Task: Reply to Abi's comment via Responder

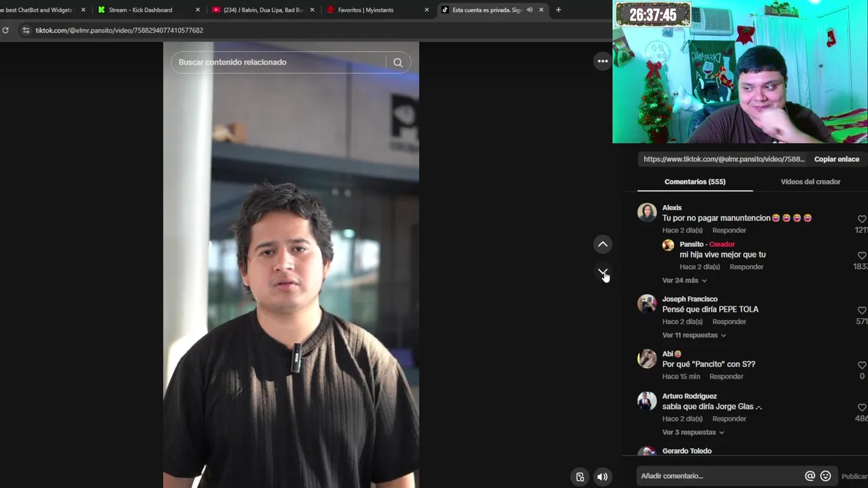Action: [726, 377]
